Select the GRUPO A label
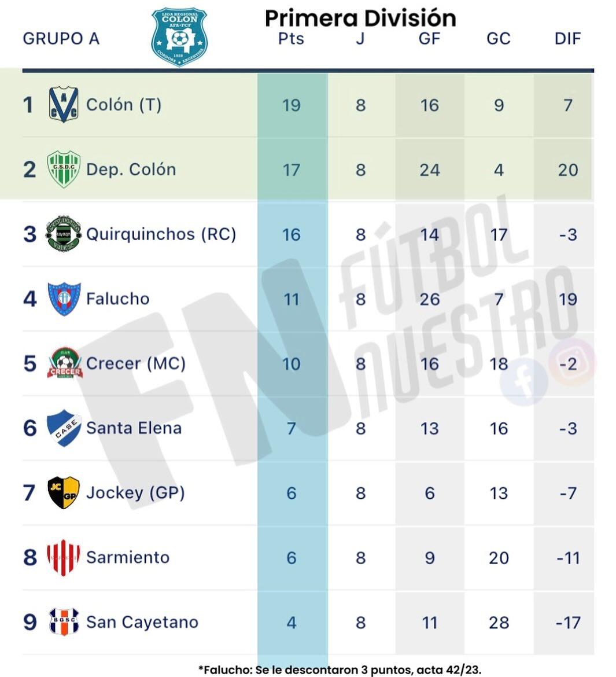This screenshot has width=616, height=677. [x=61, y=39]
